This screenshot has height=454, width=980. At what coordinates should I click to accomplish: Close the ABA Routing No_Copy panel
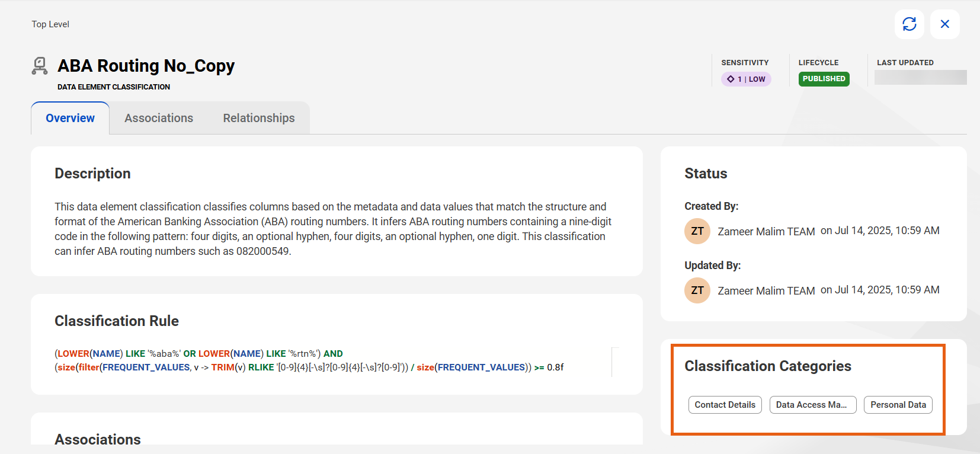coord(944,24)
